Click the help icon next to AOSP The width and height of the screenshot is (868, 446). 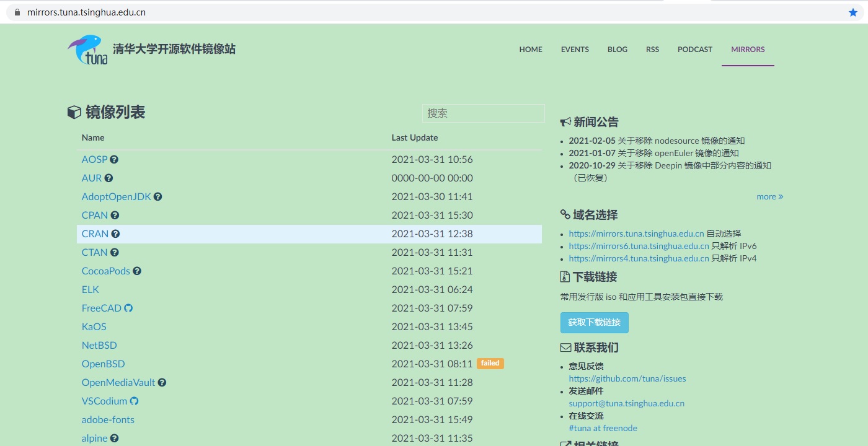(114, 159)
